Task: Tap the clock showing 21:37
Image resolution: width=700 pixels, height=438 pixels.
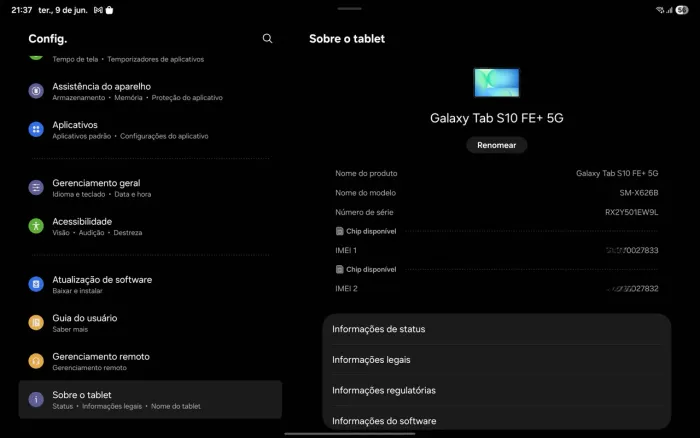Action: 21,10
